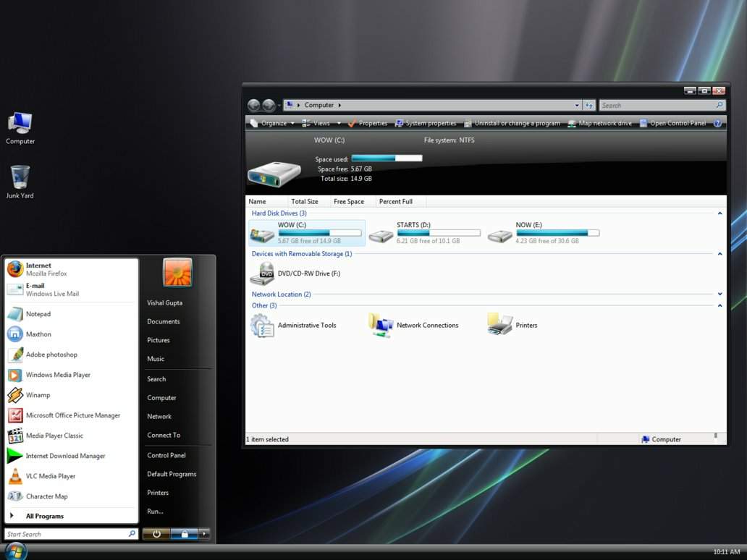Click System properties toolbar button
Image resolution: width=747 pixels, height=560 pixels.
pyautogui.click(x=426, y=123)
